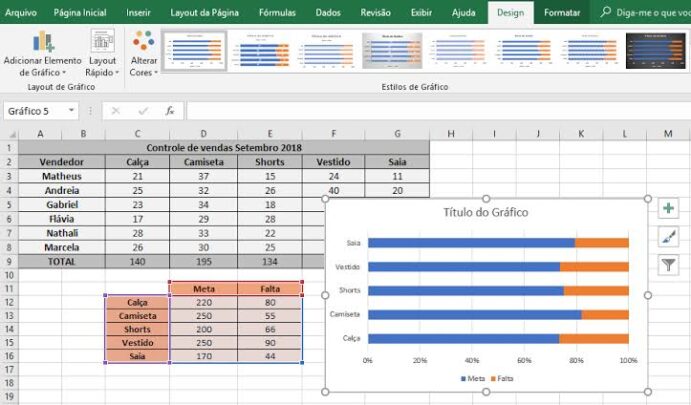Open the Fórmulas ribbon tab
Viewport: 691px width, 405px height.
pos(277,12)
